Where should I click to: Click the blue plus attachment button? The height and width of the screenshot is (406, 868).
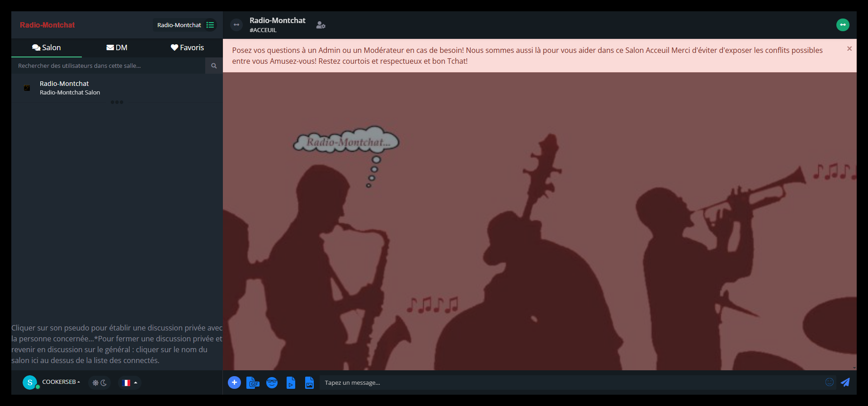click(x=234, y=382)
